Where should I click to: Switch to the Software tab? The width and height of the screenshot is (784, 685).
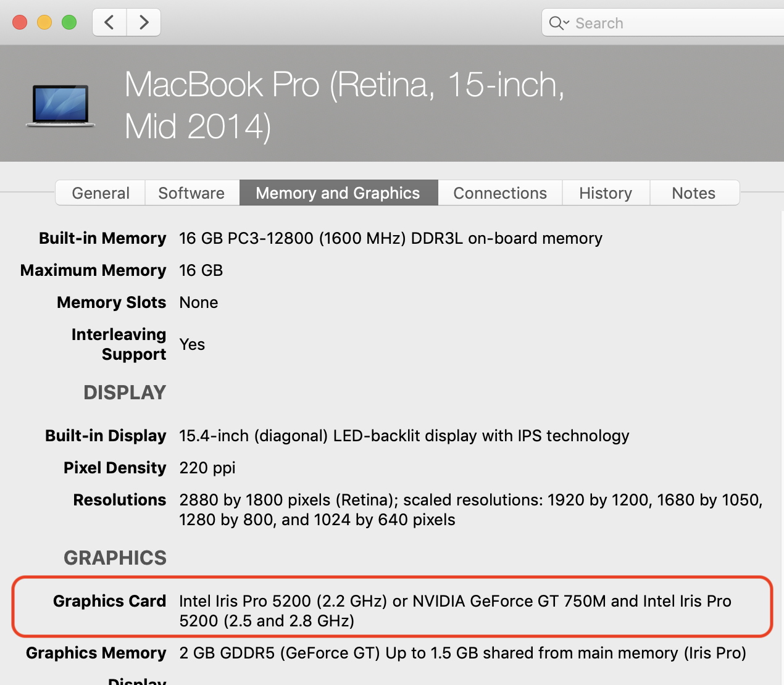pos(191,193)
